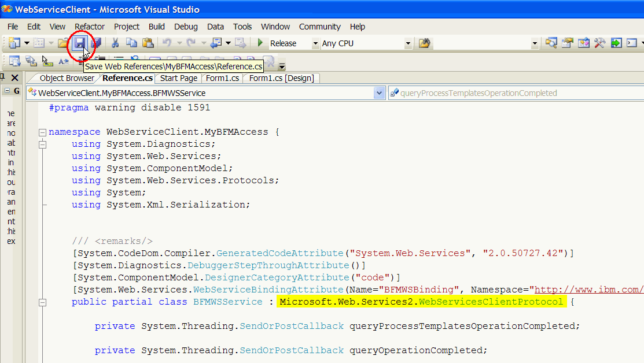Open the Add New Item dropdown arrow
The width and height of the screenshot is (644, 363).
click(x=51, y=43)
